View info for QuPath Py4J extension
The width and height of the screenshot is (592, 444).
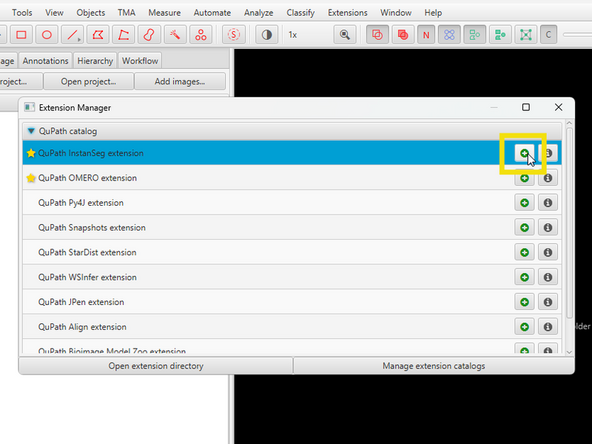(548, 203)
